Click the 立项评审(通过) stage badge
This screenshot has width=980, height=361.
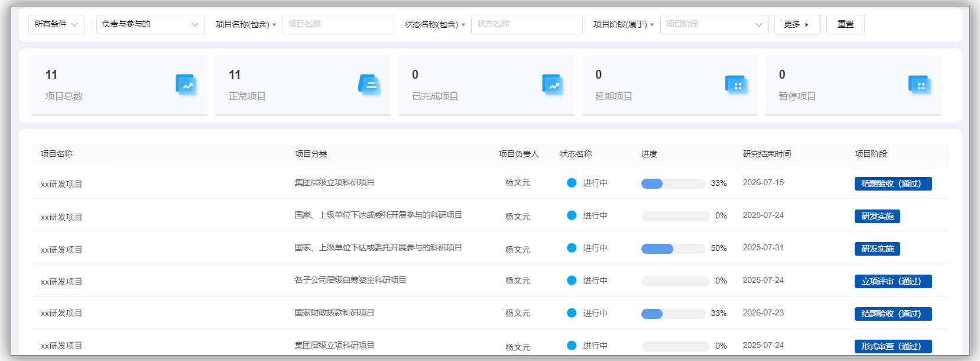[x=893, y=281]
